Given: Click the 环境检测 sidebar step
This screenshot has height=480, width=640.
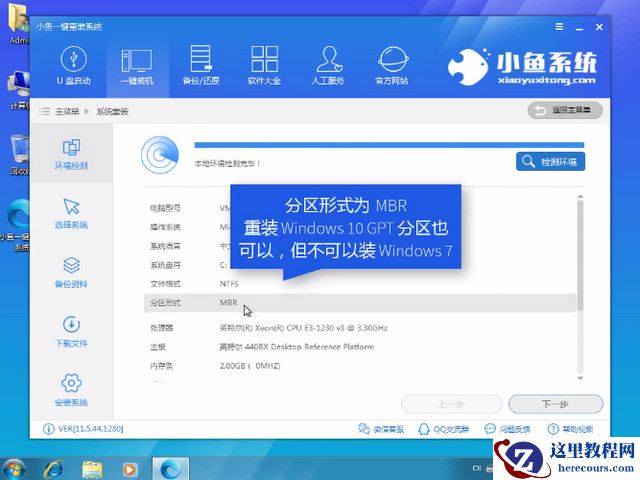Looking at the screenshot, I should point(71,154).
